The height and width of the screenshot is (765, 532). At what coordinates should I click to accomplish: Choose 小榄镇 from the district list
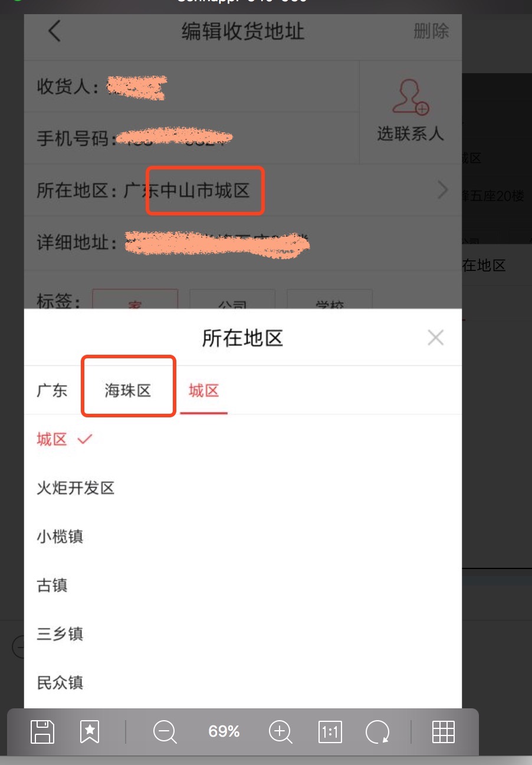242,537
